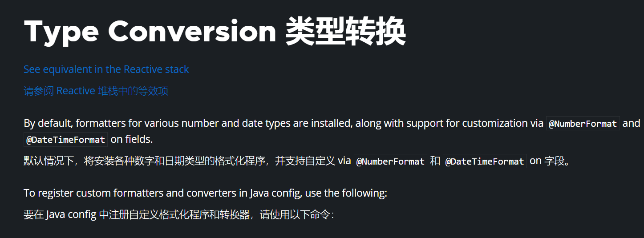The height and width of the screenshot is (238, 644).
Task: Click the word "Conversion" in the heading
Action: (x=192, y=32)
